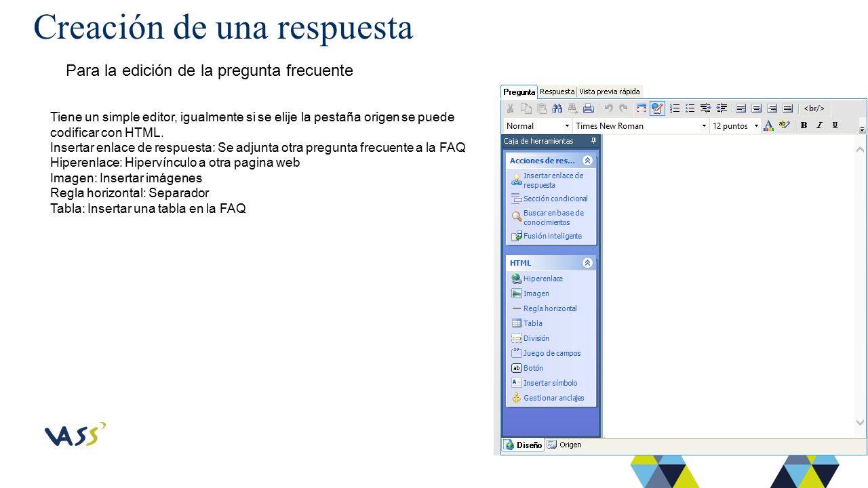The image size is (868, 488).
Task: Collapse the HTML toolbox section
Action: click(x=587, y=263)
